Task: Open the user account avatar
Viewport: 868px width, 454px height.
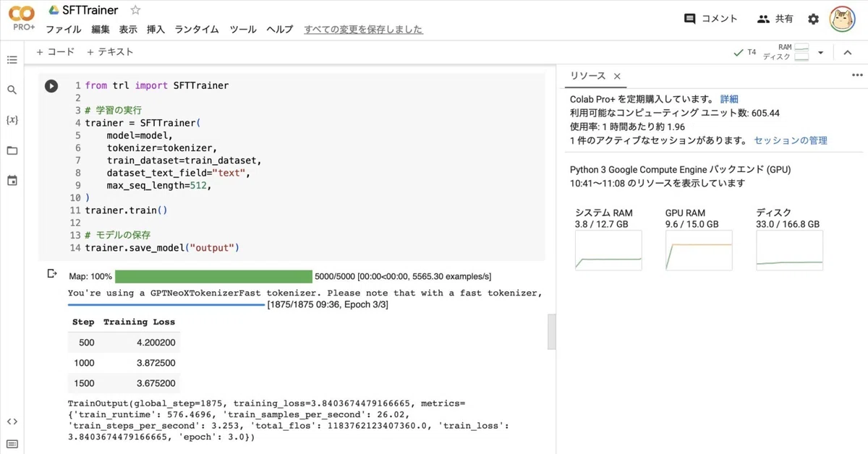Action: click(843, 20)
